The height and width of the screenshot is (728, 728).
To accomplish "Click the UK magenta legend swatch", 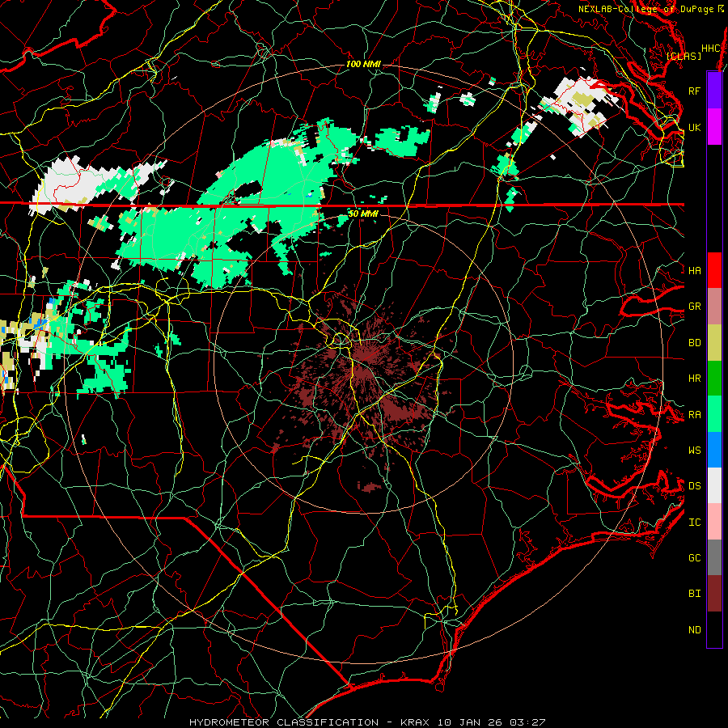I will tap(714, 127).
